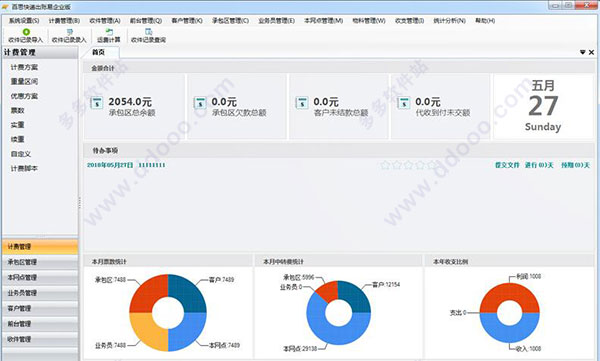This screenshot has height=361, width=600.
Task: Open the 统计分析(N) menu
Action: pos(449,21)
